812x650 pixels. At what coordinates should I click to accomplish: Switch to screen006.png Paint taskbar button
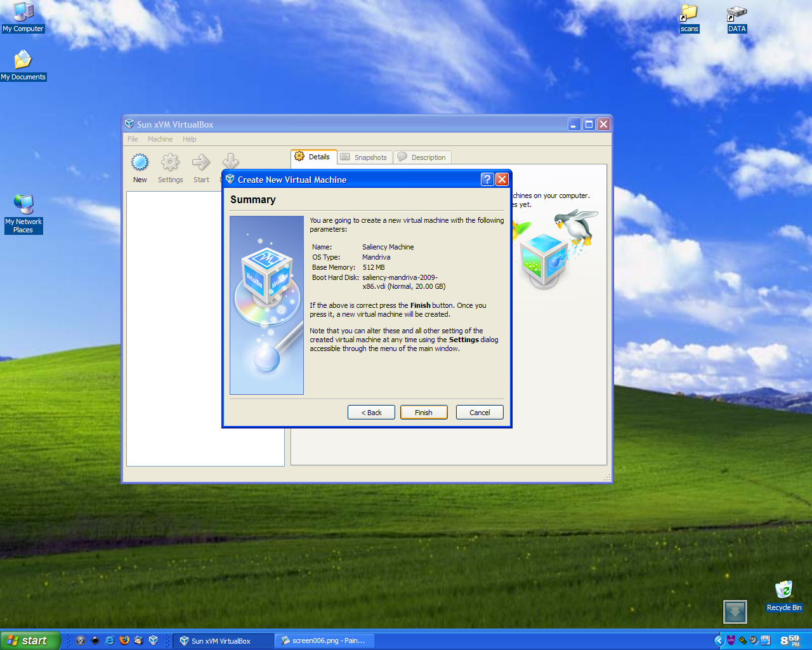click(325, 640)
